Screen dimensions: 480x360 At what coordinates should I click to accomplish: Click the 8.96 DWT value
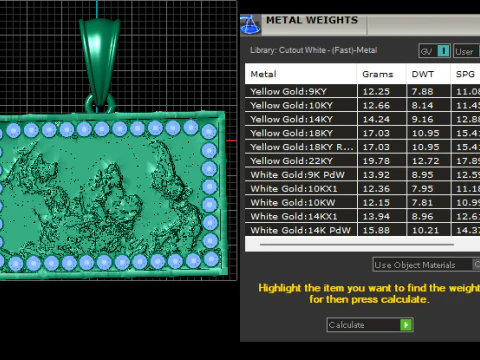[x=423, y=217]
